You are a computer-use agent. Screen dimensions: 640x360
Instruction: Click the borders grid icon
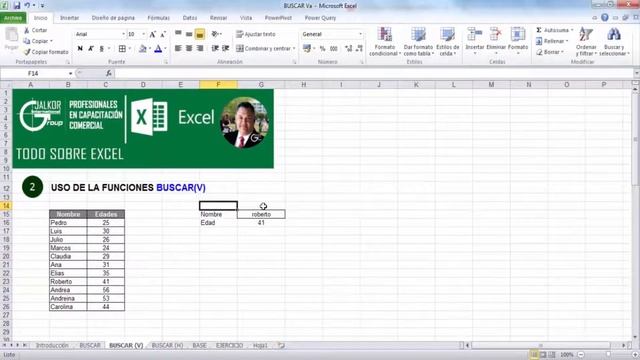122,49
